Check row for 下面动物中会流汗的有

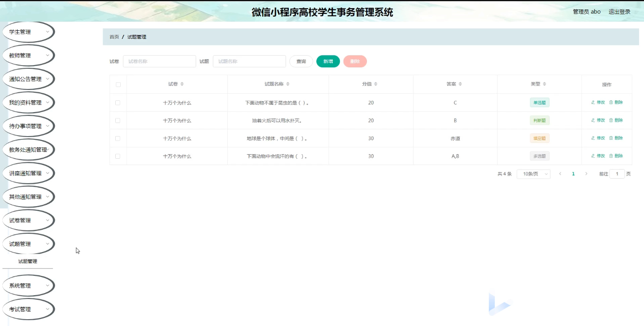[118, 156]
